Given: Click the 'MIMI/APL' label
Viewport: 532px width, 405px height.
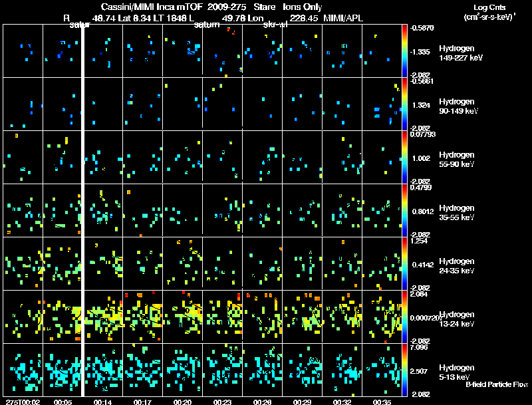Looking at the screenshot, I should pos(343,18).
